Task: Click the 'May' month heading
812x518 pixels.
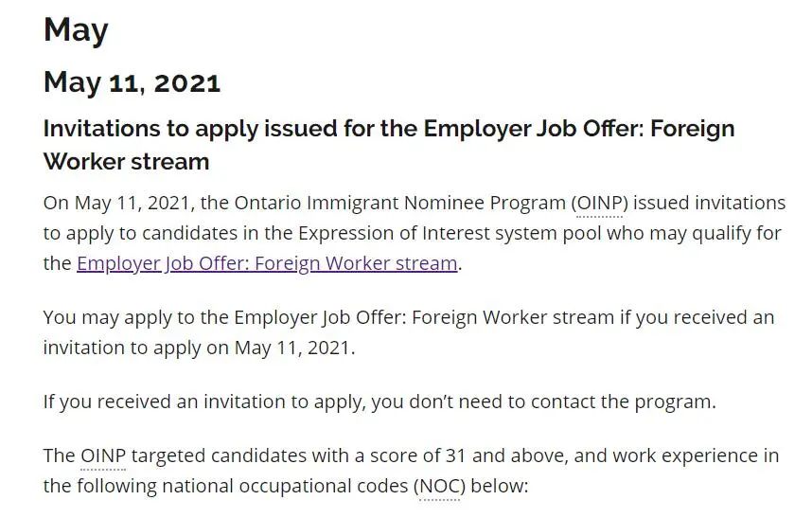Action: (76, 30)
